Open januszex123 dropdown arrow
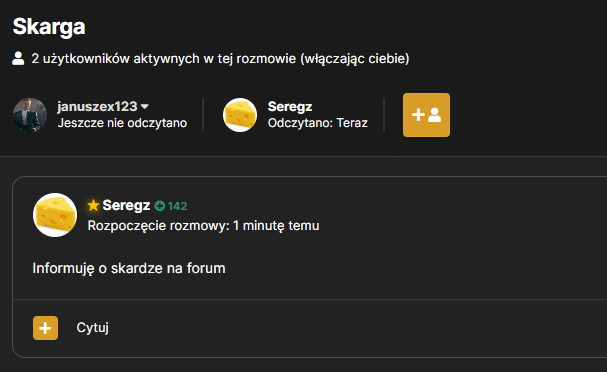The width and height of the screenshot is (607, 372). coord(145,106)
